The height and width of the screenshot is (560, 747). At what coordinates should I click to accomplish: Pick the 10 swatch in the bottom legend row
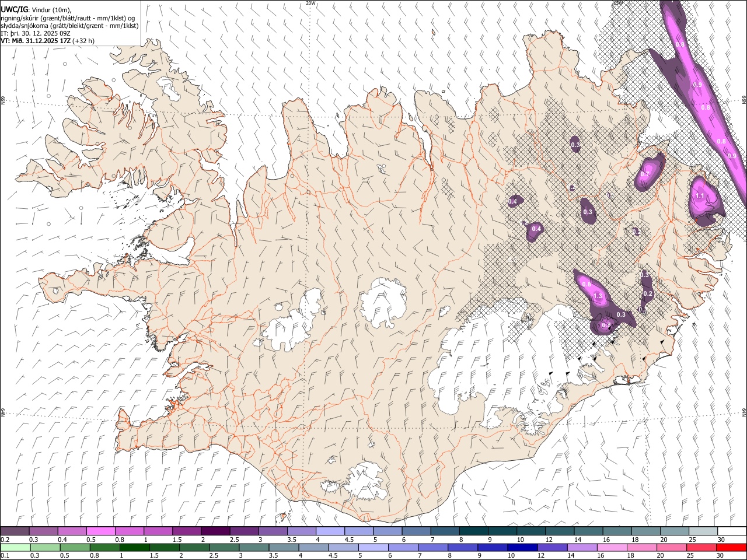click(x=522, y=547)
